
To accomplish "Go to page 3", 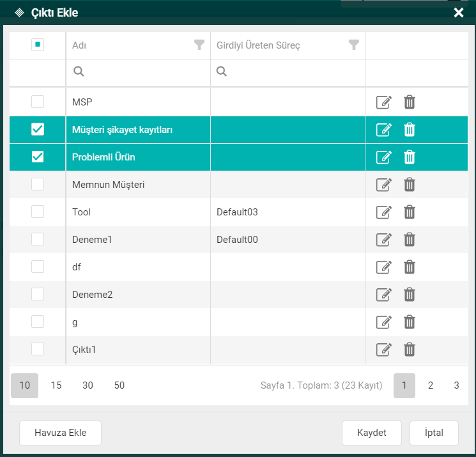I will coord(456,385).
